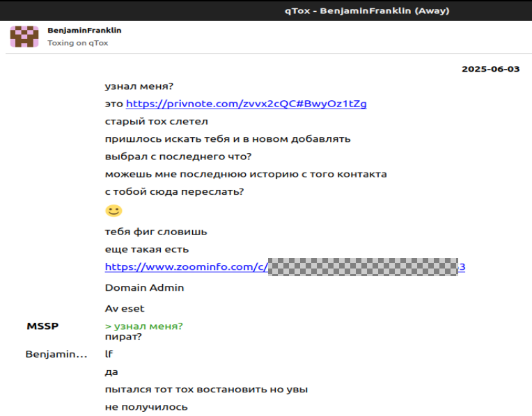Click the smiley face emoji message
Viewport: 532px width, 416px height.
pyautogui.click(x=114, y=211)
